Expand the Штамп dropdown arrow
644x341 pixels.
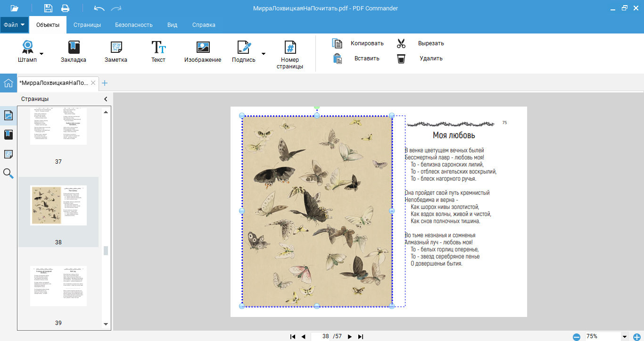(41, 54)
